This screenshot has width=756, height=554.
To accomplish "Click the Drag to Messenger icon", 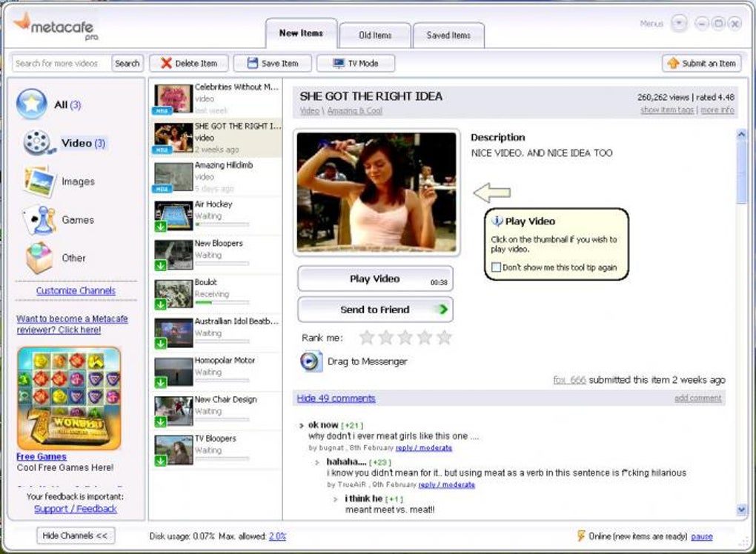I will point(311,361).
